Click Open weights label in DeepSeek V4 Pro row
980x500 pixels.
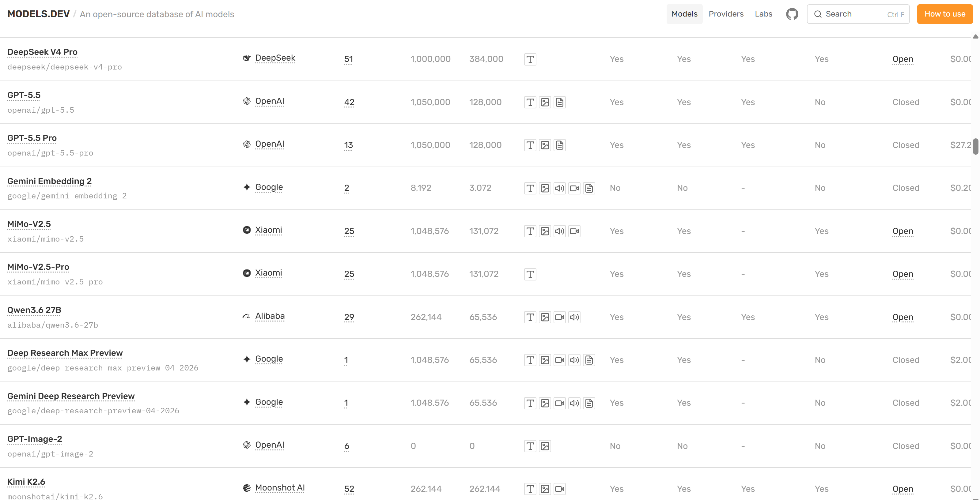pos(902,59)
